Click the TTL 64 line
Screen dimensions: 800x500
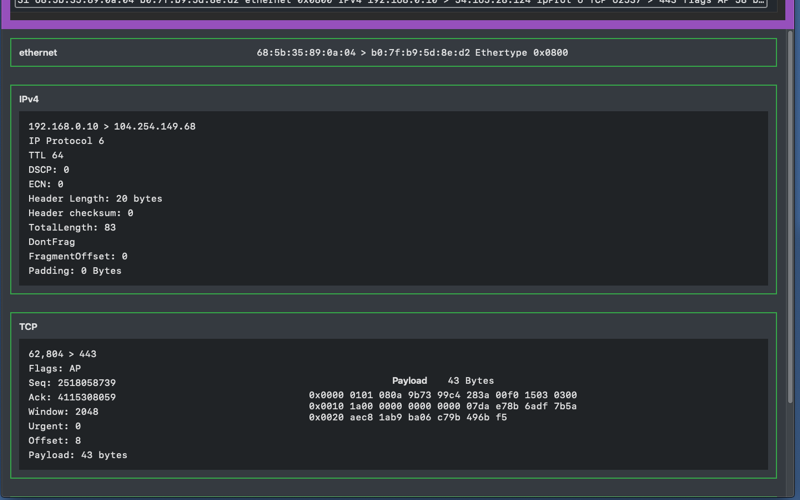click(46, 155)
